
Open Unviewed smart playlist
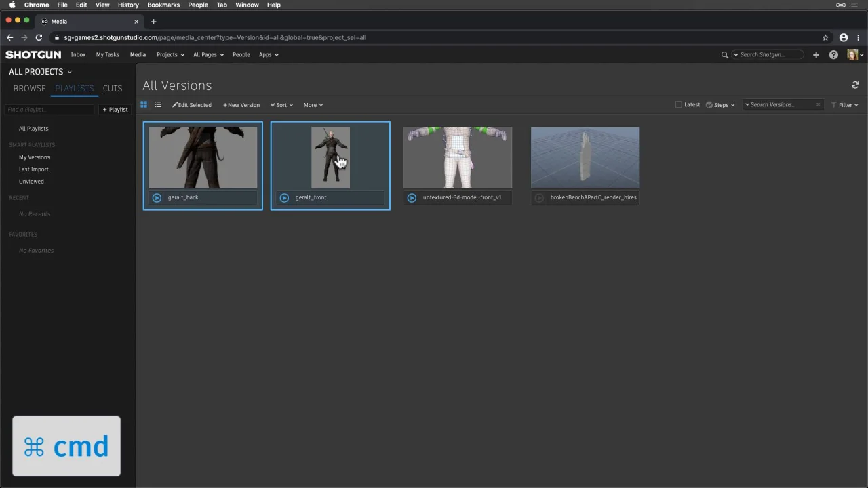tap(31, 182)
